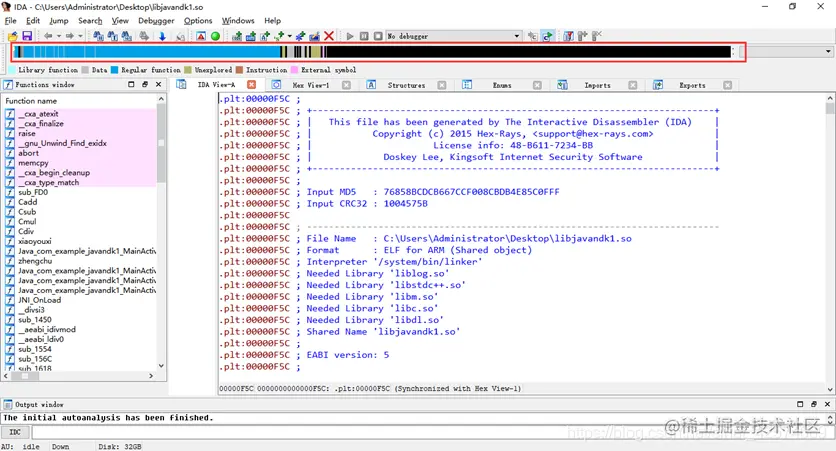Open dropdown arrow beside green cross-reference icon
The width and height of the screenshot is (836, 451).
[290, 36]
